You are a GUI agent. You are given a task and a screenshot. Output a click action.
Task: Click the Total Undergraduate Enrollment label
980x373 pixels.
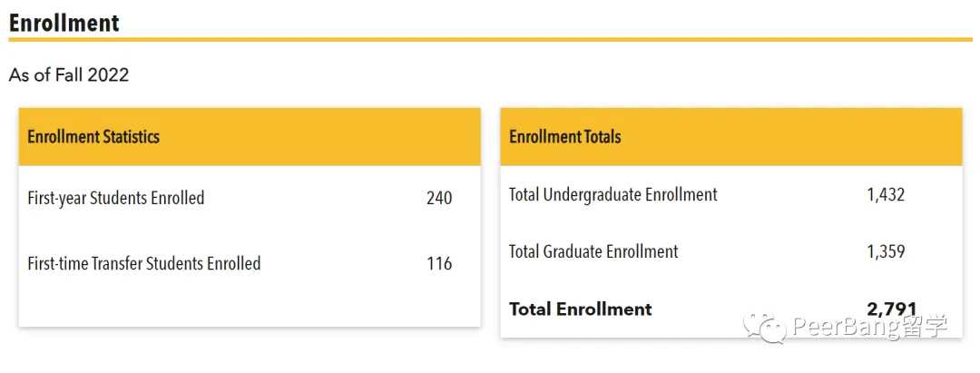coord(613,194)
